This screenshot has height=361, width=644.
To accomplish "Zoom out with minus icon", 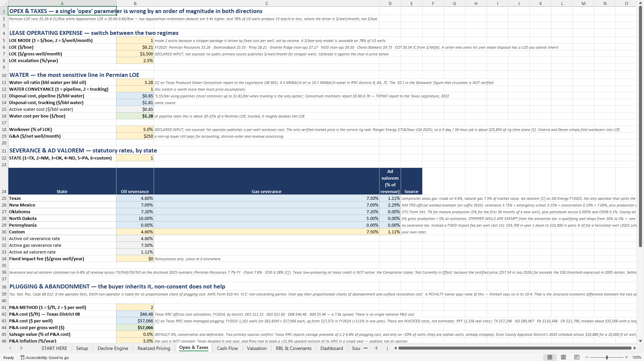I will (x=587, y=357).
